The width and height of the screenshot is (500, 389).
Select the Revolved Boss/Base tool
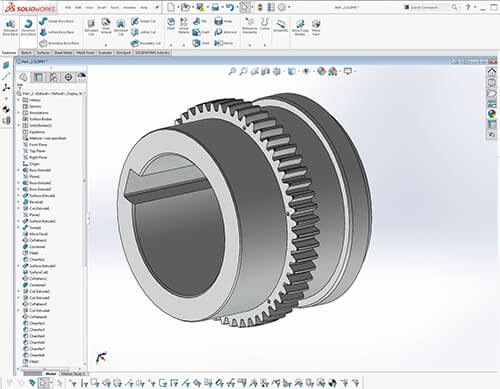(28, 27)
